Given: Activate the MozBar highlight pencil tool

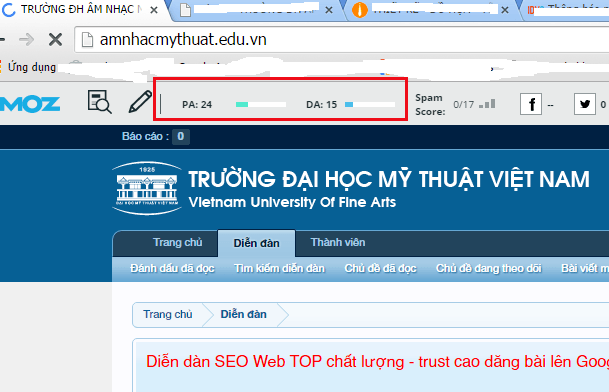Looking at the screenshot, I should point(140,101).
